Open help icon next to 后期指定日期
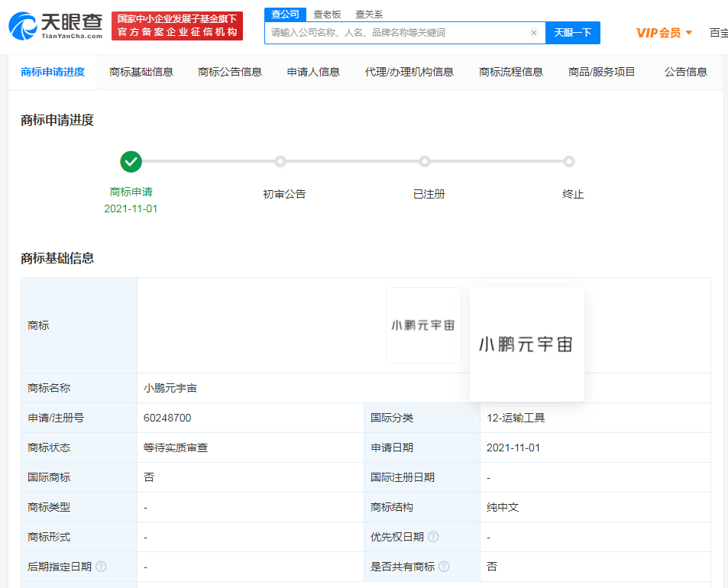This screenshot has height=588, width=728. pyautogui.click(x=101, y=567)
